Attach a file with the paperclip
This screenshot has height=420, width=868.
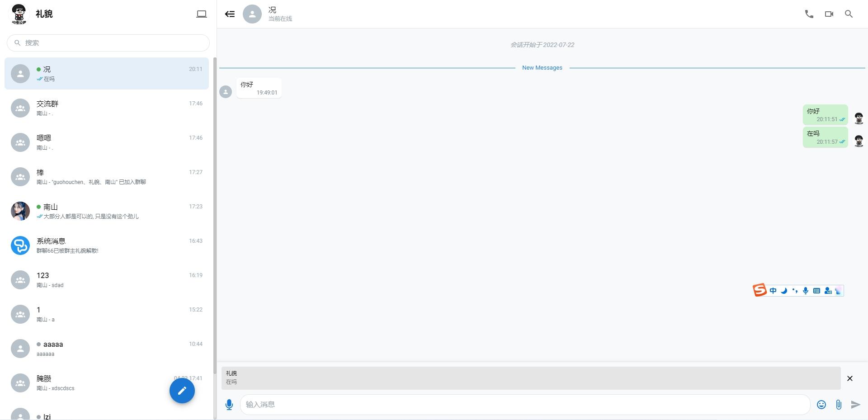pos(839,405)
